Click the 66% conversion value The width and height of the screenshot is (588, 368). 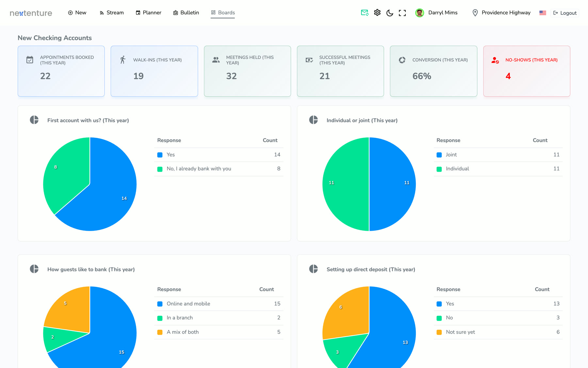(x=422, y=76)
